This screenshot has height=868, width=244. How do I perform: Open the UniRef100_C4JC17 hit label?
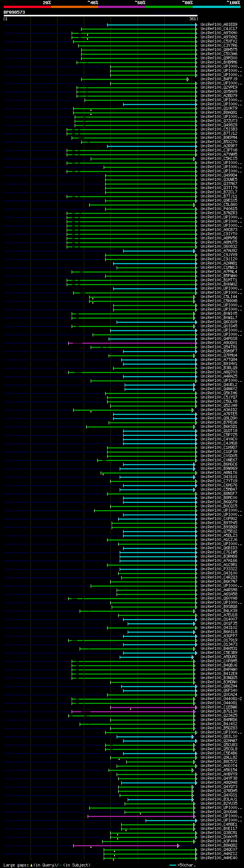[219, 29]
